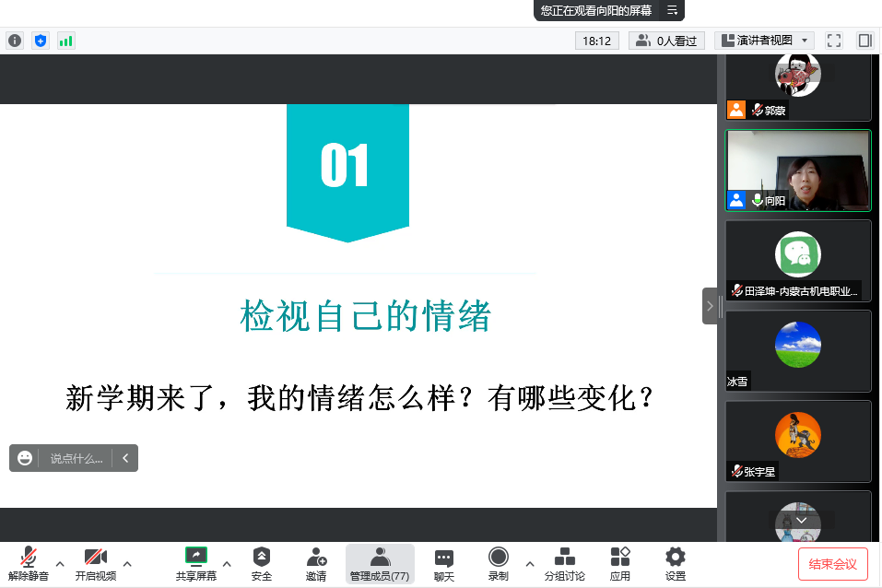Click the meeting info icon
Screen dimensions: 882x588
pos(15,41)
